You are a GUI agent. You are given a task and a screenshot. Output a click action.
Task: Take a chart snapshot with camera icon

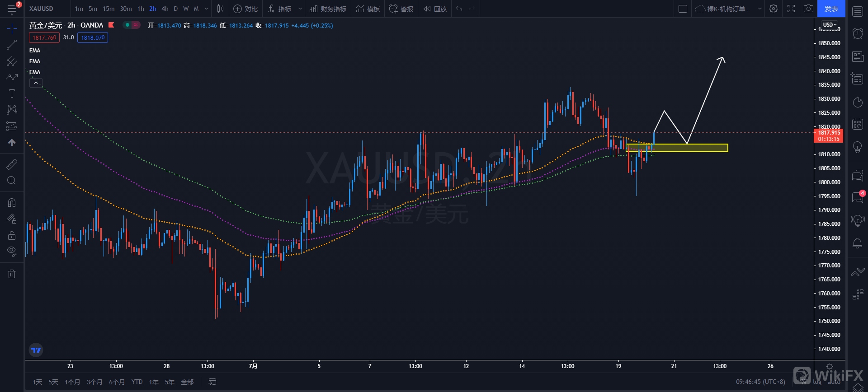pos(808,9)
